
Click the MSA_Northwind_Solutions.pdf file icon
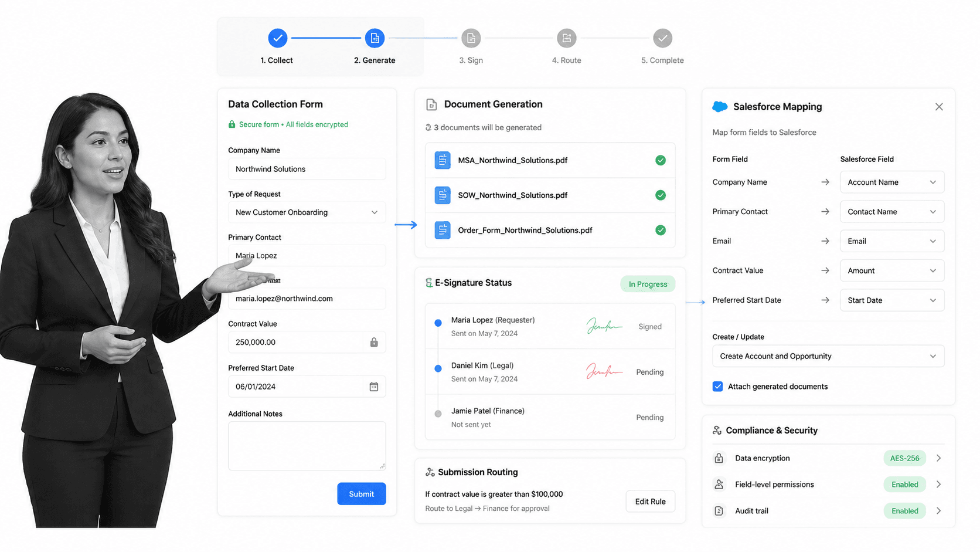coord(443,160)
